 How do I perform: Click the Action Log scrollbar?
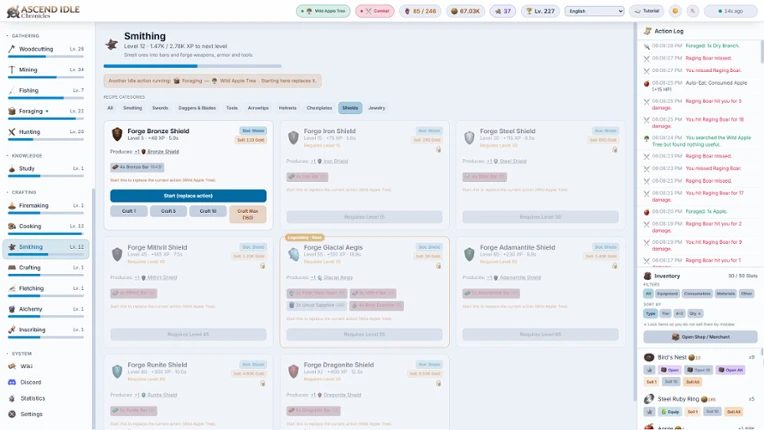[x=762, y=52]
